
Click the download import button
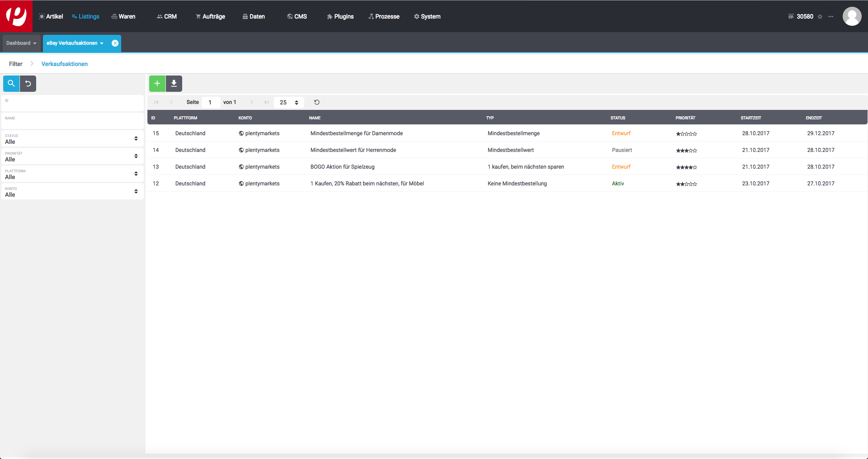[174, 83]
